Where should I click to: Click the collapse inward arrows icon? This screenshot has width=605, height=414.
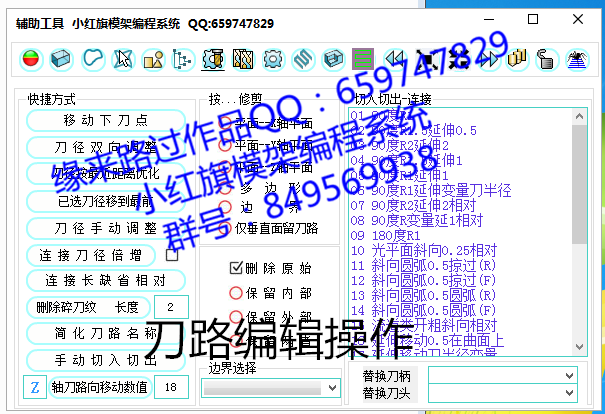(458, 59)
